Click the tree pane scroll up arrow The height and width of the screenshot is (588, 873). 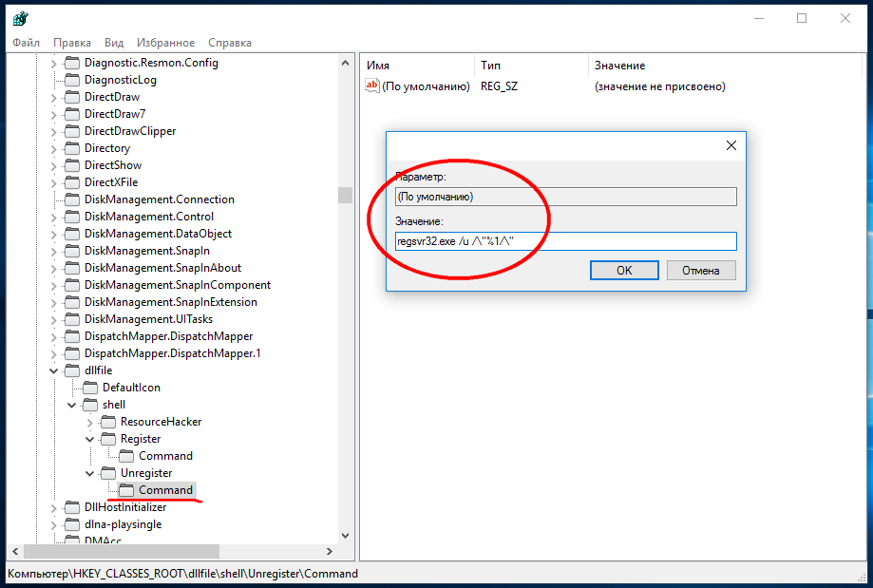[x=345, y=63]
